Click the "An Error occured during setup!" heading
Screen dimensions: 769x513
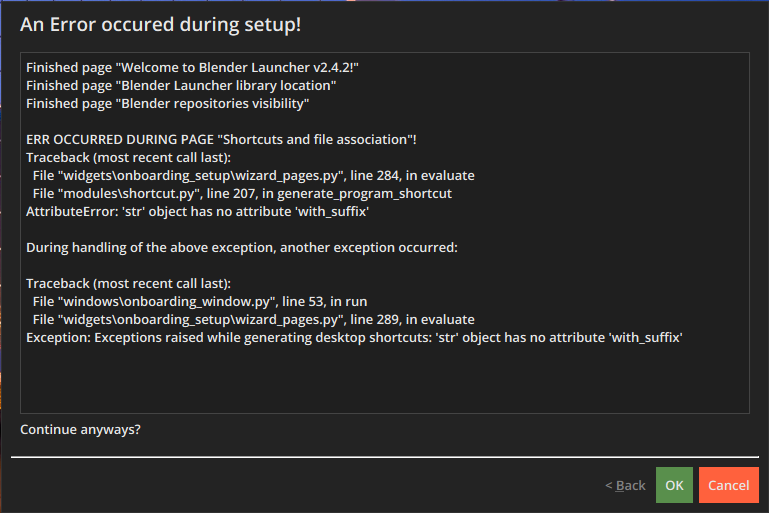[x=160, y=25]
